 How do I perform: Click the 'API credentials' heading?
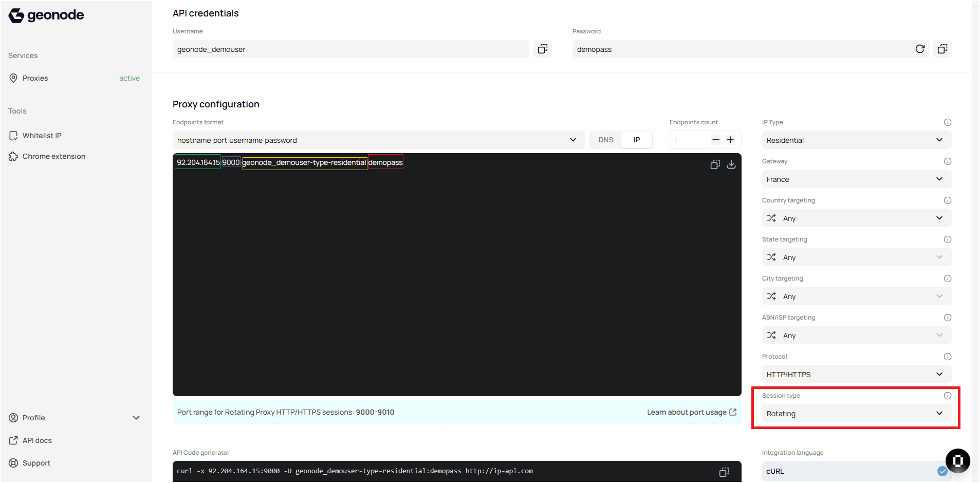pos(206,13)
